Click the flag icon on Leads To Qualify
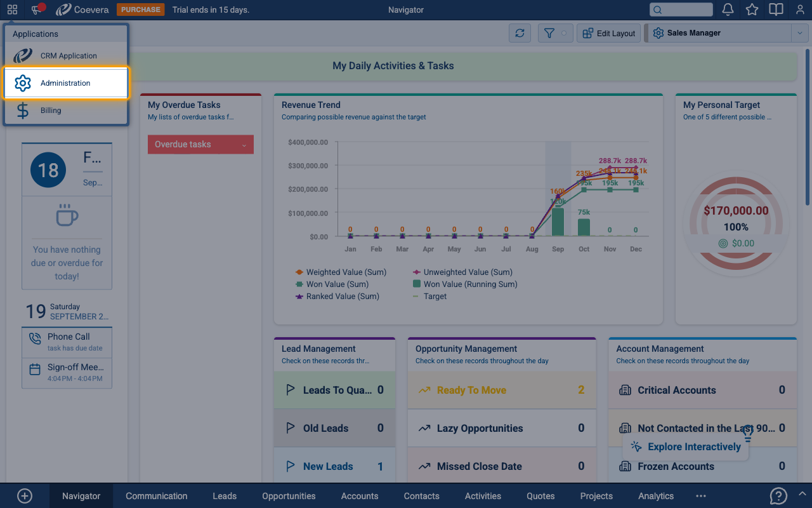This screenshot has width=812, height=508. [x=291, y=390]
